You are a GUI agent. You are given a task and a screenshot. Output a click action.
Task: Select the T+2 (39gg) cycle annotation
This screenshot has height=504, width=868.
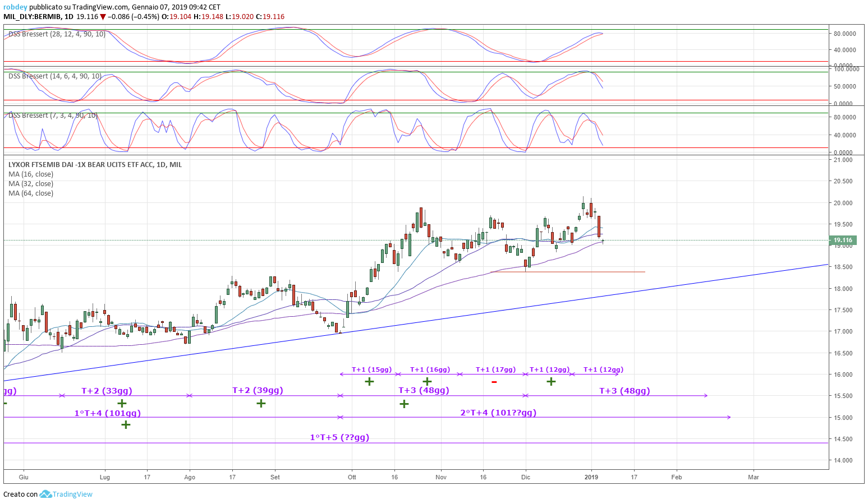pos(258,390)
